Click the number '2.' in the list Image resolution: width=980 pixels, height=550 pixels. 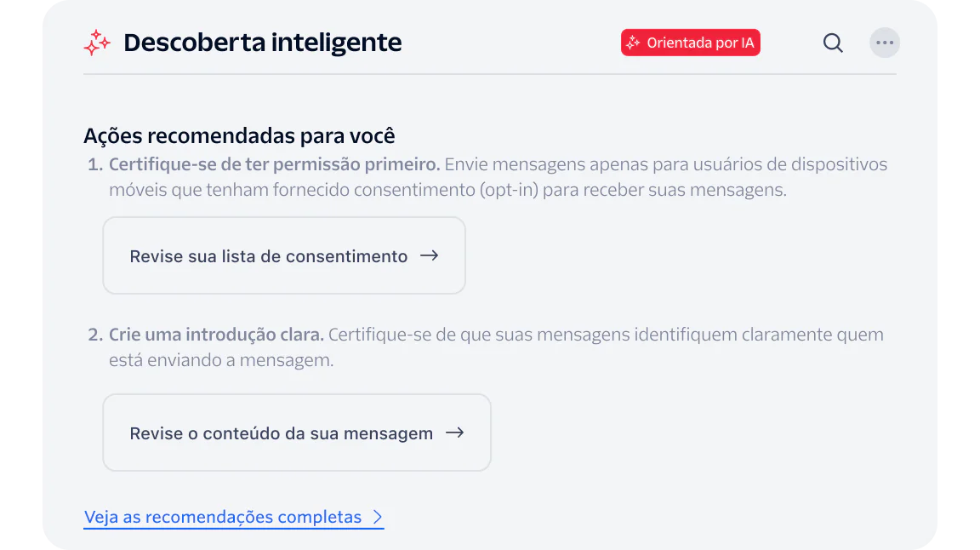94,334
